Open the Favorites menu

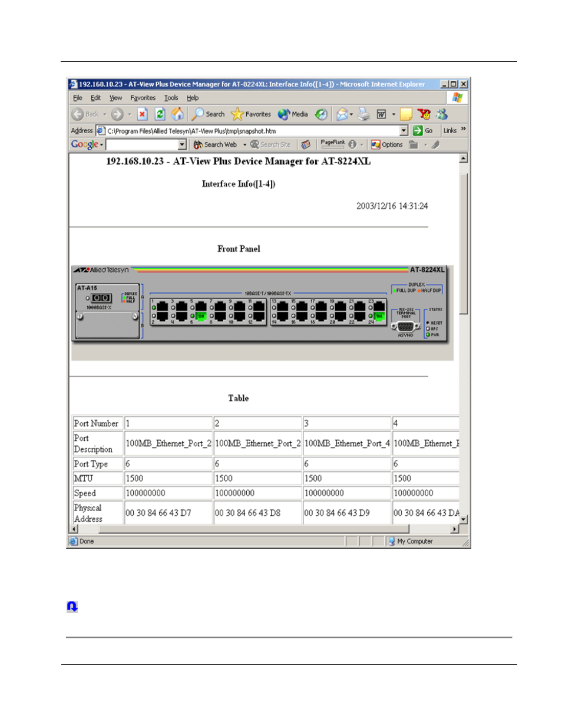[x=143, y=98]
